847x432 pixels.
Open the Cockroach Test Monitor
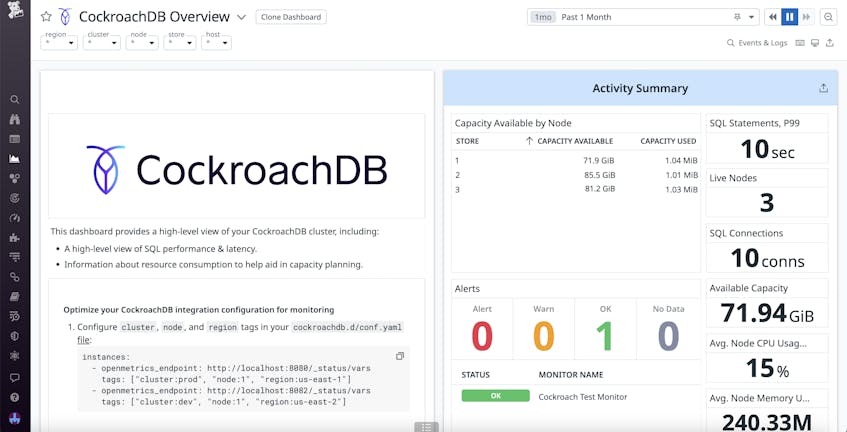583,397
